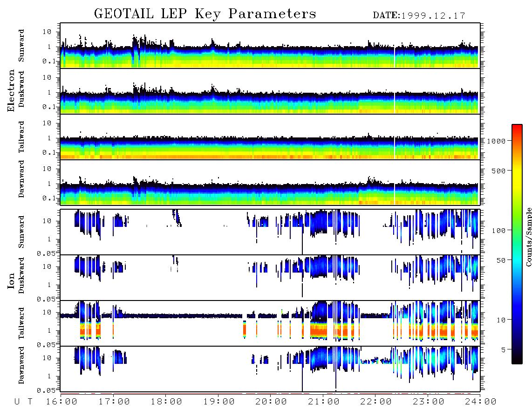Select the Electron "Duskward" axis label
The image size is (532, 410).
[x=21, y=89]
